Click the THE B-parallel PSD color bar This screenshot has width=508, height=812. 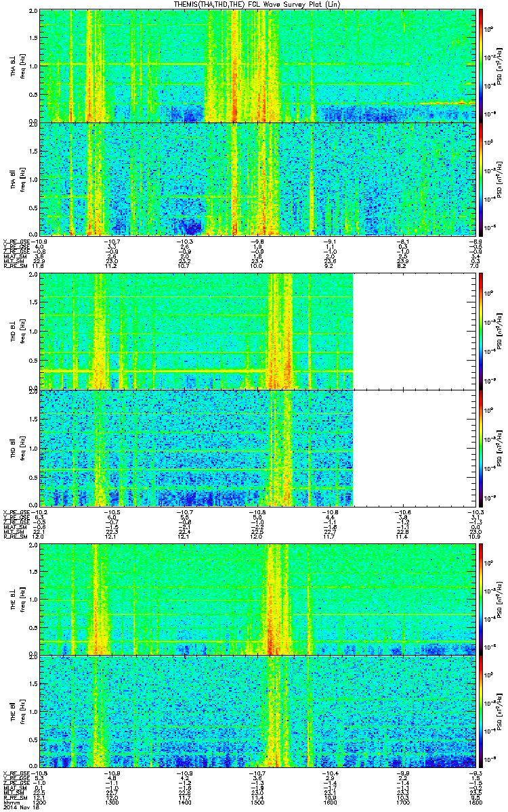(480, 711)
